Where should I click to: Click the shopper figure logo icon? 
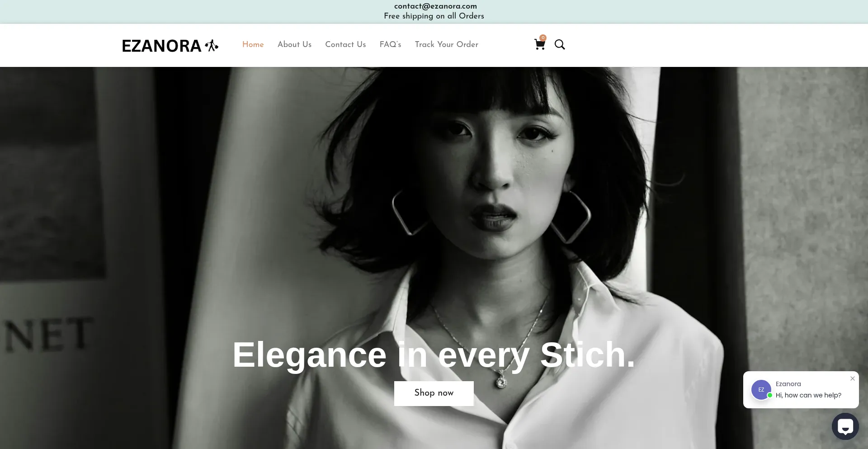click(x=212, y=46)
